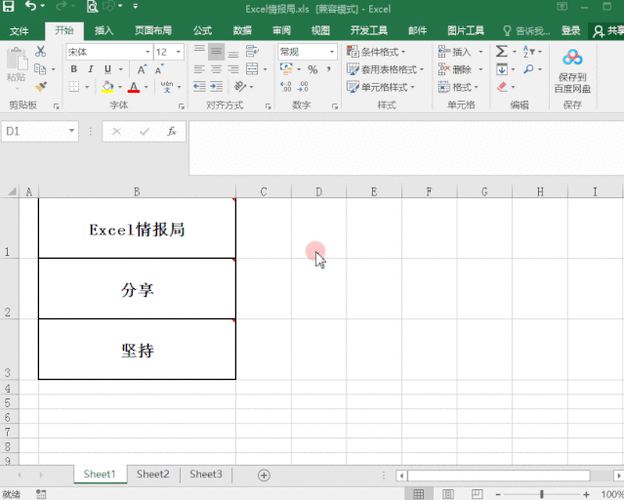Open the font color dropdown arrow
Screen dimensions: 624x500
click(146, 87)
